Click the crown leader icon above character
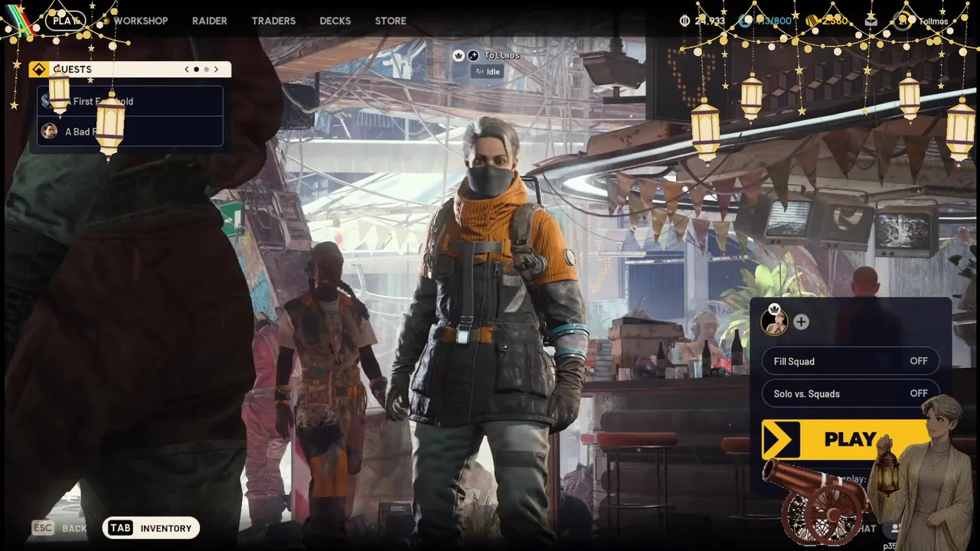The image size is (980, 551). (459, 55)
